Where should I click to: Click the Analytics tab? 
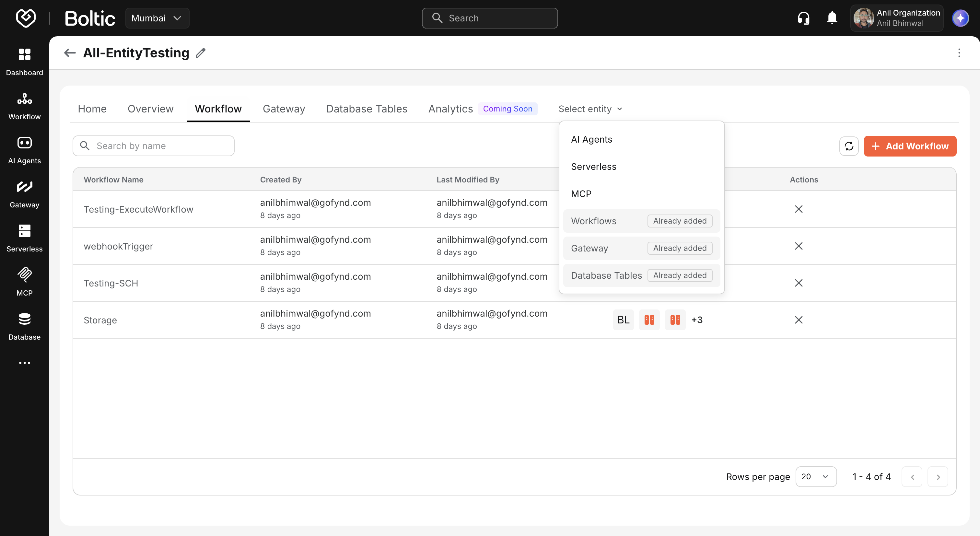[x=450, y=109]
